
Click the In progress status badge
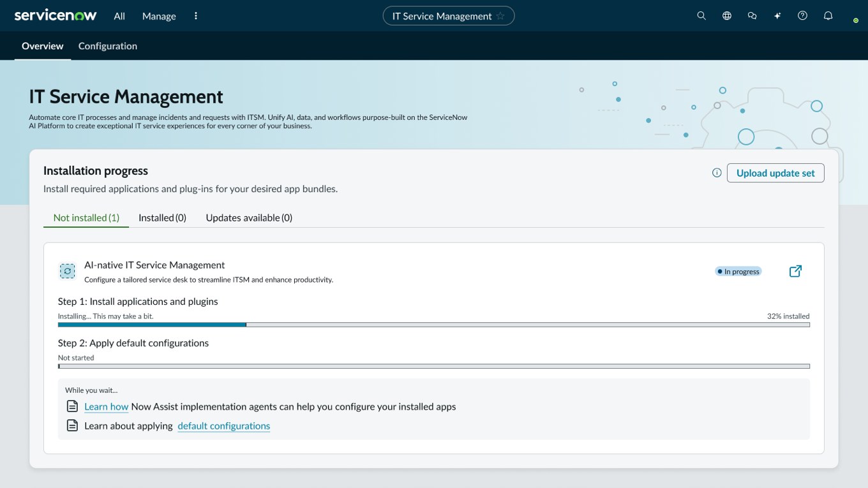[738, 271]
